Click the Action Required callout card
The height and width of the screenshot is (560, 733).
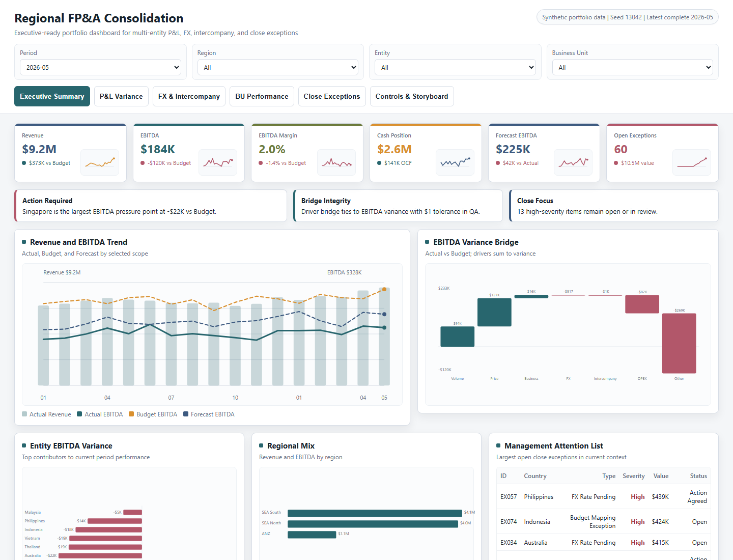pyautogui.click(x=151, y=206)
